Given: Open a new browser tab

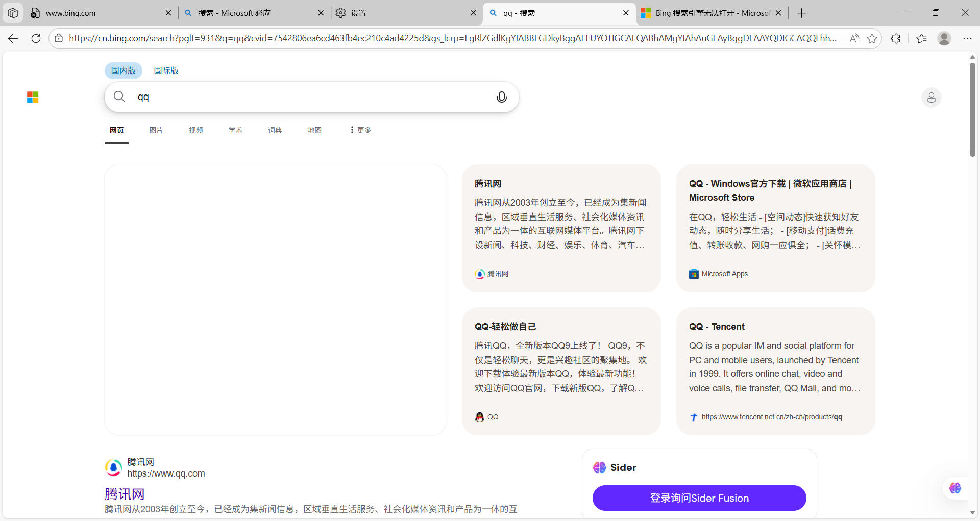Looking at the screenshot, I should (802, 13).
